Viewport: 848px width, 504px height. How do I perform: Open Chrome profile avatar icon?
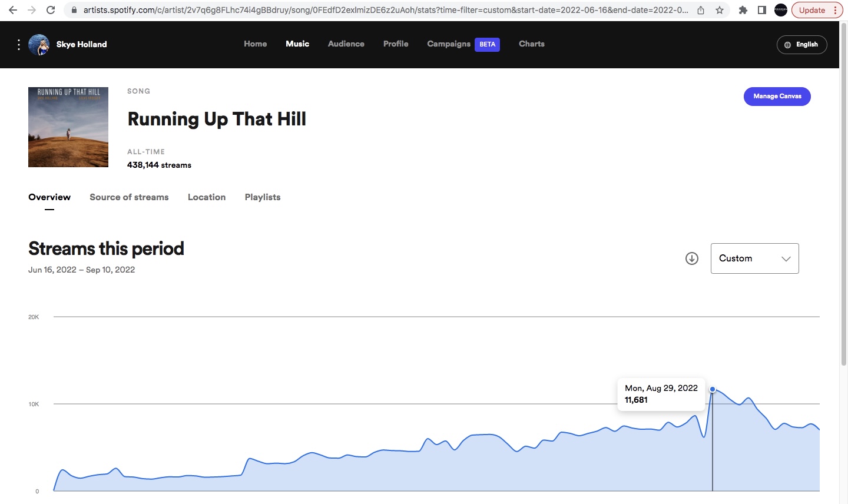[781, 10]
